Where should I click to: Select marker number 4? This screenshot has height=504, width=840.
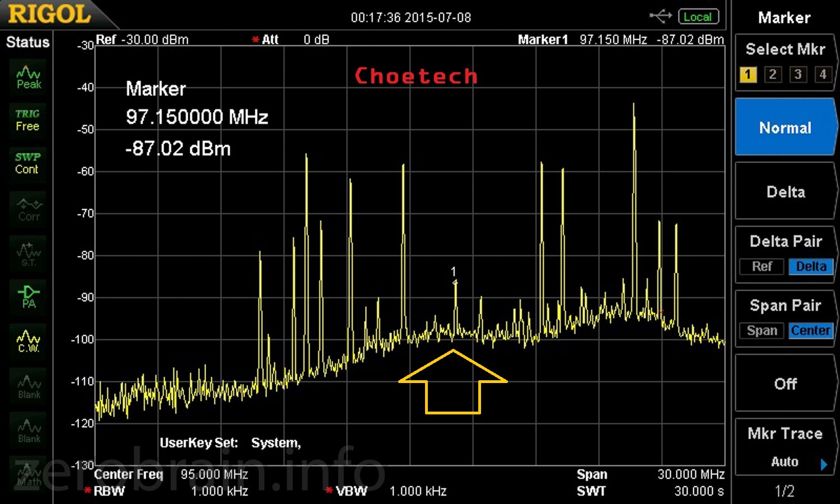(823, 74)
